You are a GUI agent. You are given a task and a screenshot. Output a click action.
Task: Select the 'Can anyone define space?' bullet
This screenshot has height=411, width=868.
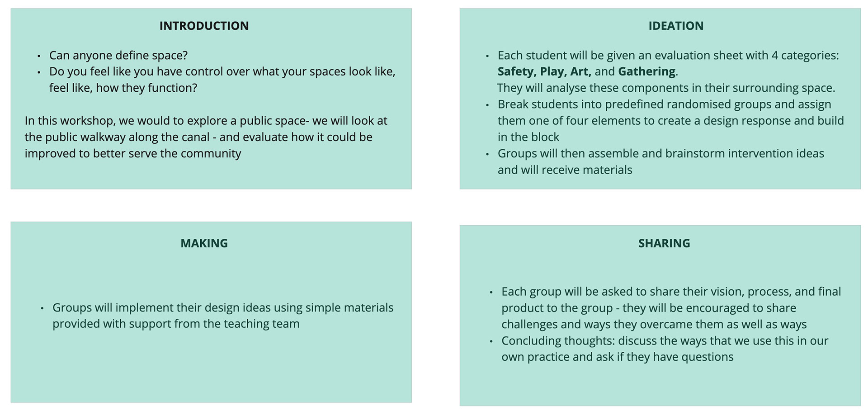pyautogui.click(x=118, y=55)
